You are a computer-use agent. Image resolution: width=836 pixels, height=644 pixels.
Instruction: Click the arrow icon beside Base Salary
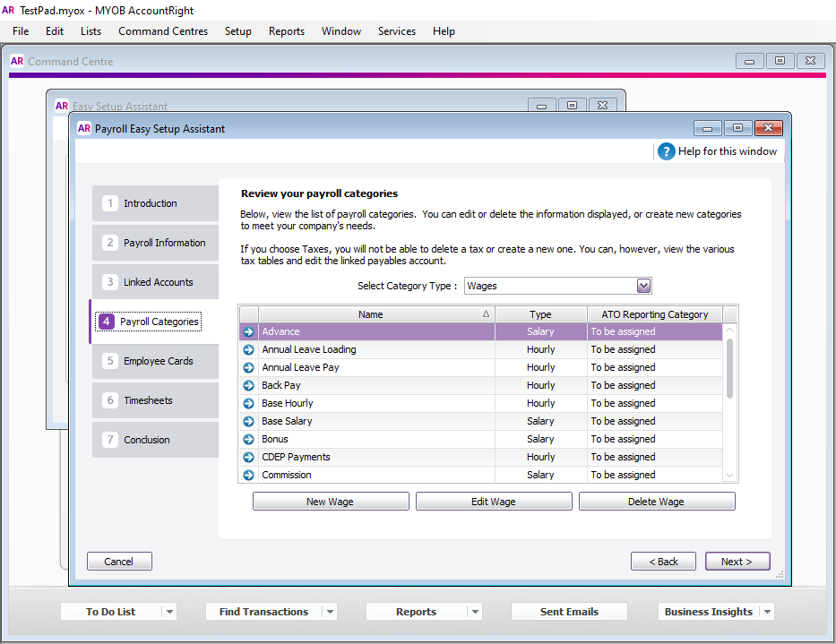coord(248,421)
